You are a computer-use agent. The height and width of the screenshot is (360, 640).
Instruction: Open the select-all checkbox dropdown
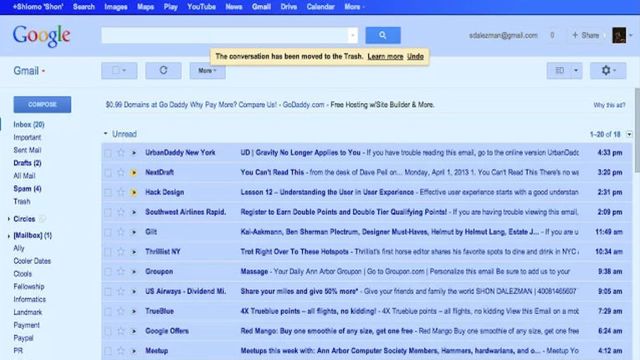click(x=124, y=71)
